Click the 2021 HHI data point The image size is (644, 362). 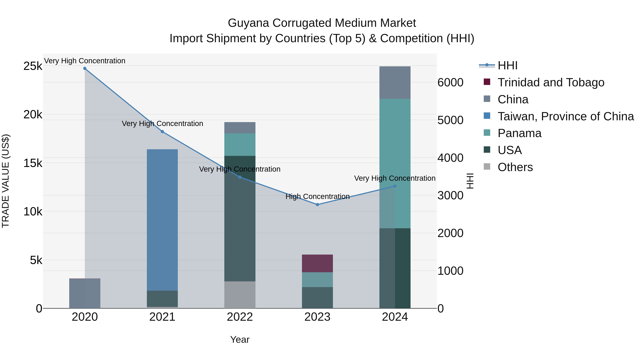[162, 132]
